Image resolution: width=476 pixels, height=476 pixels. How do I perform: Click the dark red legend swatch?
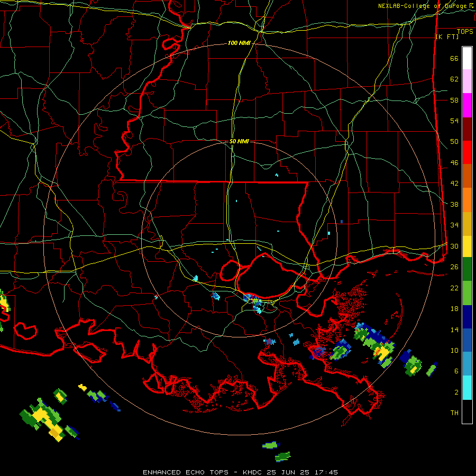[467, 129]
